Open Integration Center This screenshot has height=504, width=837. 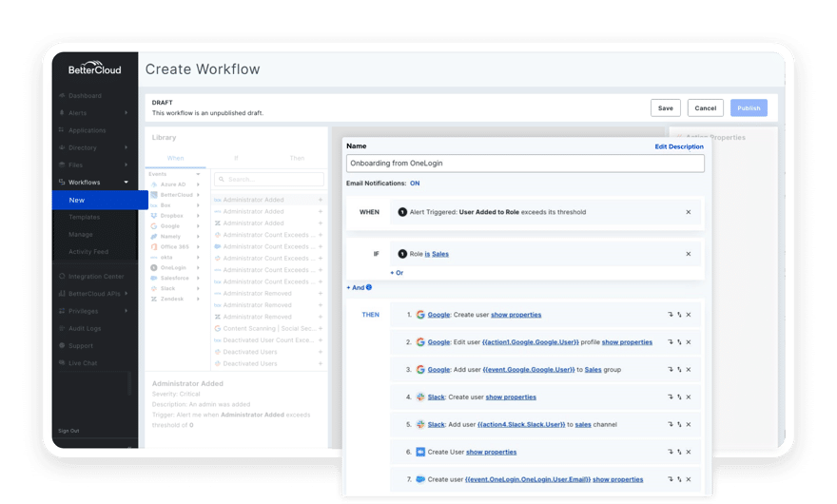96,277
